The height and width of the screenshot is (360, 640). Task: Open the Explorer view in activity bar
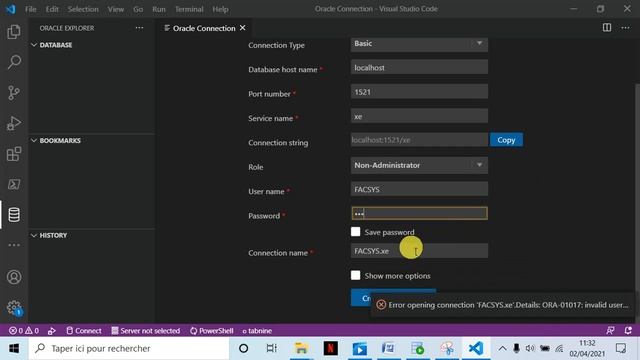(14, 32)
